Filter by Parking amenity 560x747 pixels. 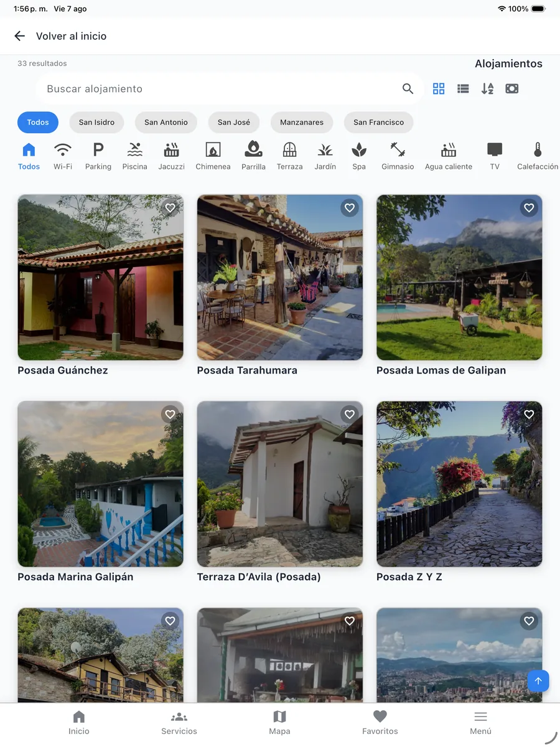pos(98,156)
